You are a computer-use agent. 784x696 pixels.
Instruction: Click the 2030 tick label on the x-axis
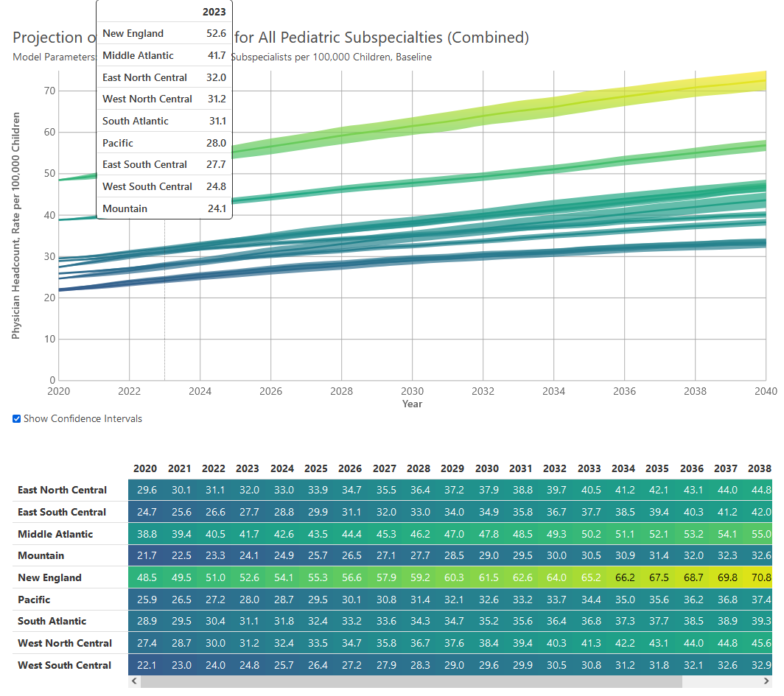(412, 391)
